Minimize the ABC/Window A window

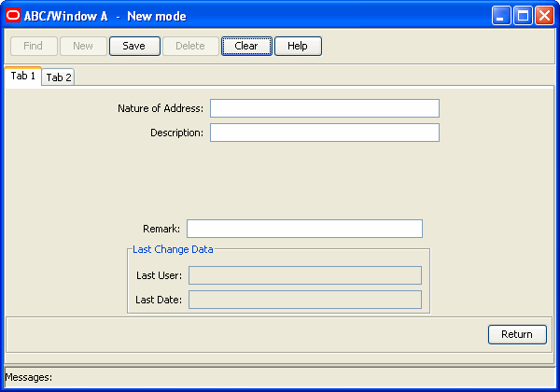[x=500, y=16]
